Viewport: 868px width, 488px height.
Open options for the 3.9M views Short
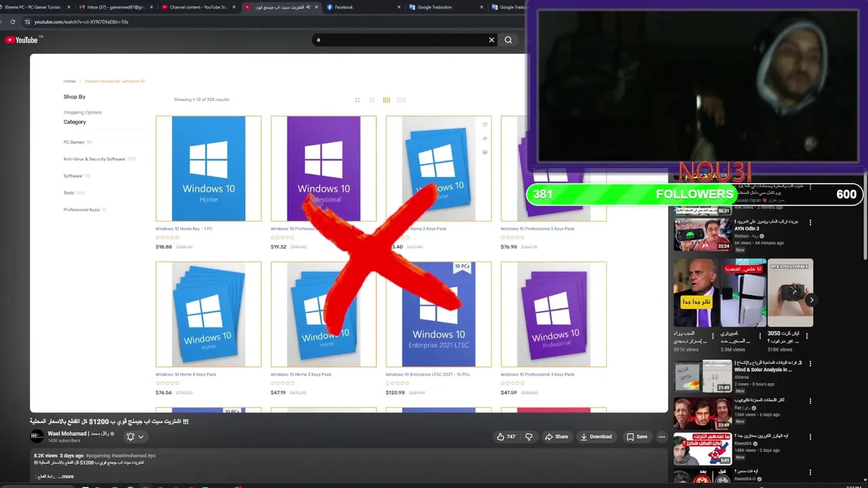pos(760,335)
